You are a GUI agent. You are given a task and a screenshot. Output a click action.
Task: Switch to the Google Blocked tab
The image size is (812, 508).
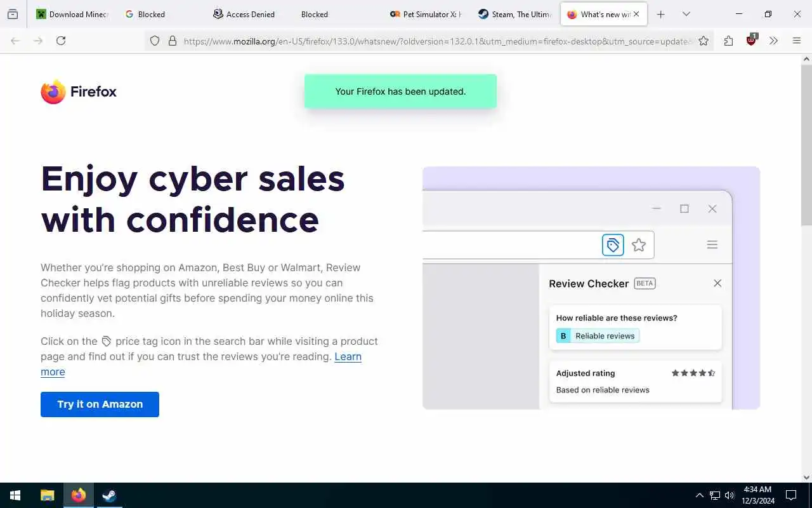(x=161, y=14)
